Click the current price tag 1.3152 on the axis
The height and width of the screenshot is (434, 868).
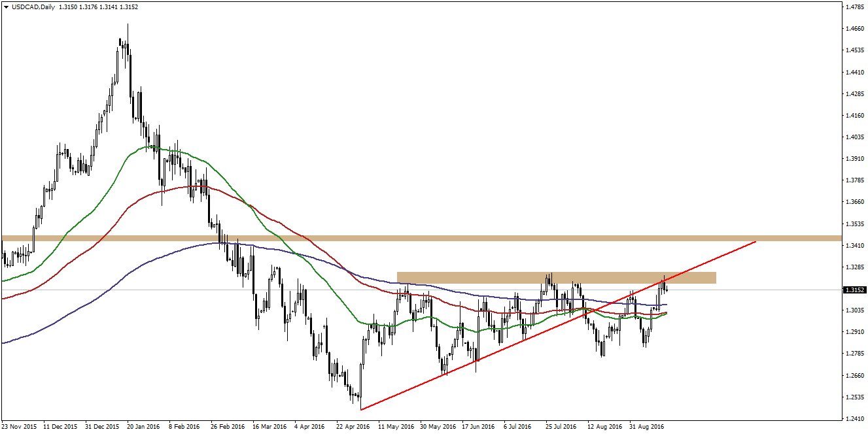(x=855, y=290)
